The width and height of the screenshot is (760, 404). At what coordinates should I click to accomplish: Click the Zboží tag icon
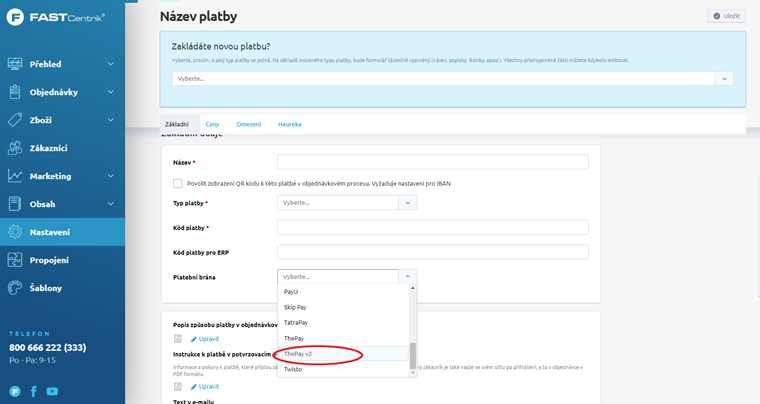pos(15,120)
